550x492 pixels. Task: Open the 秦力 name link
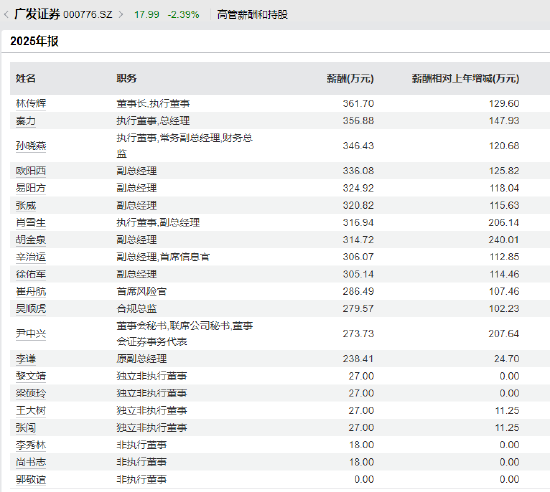point(26,121)
